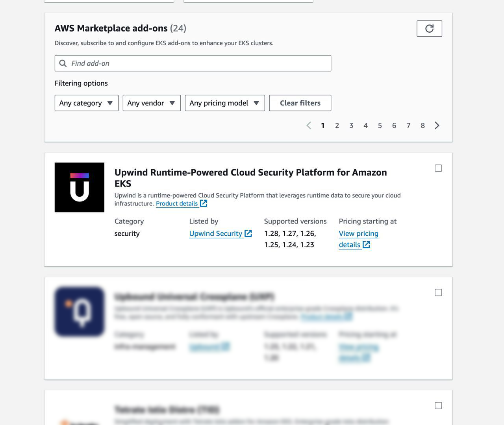Click external link icon beside View pricing details

pos(366,244)
